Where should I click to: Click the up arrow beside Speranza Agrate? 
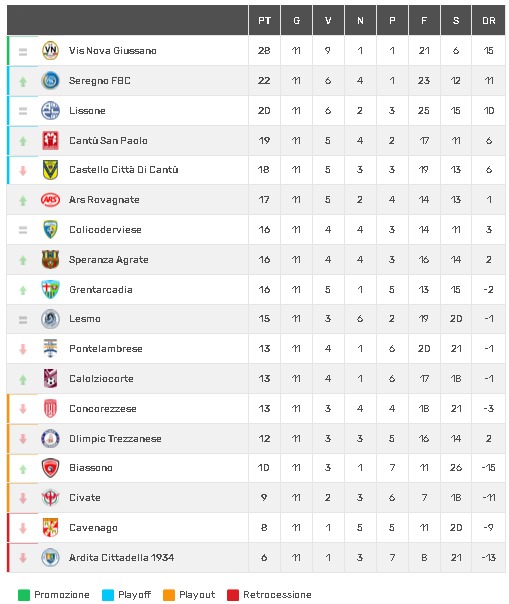click(23, 260)
